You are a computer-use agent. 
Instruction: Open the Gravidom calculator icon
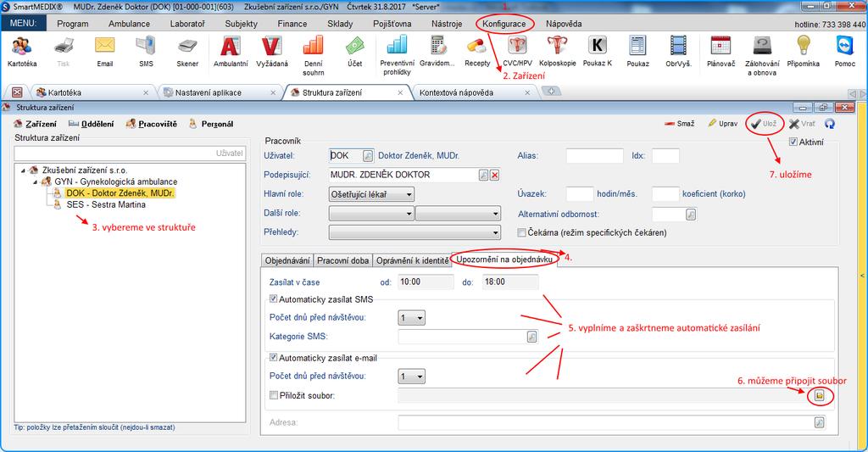(x=437, y=46)
